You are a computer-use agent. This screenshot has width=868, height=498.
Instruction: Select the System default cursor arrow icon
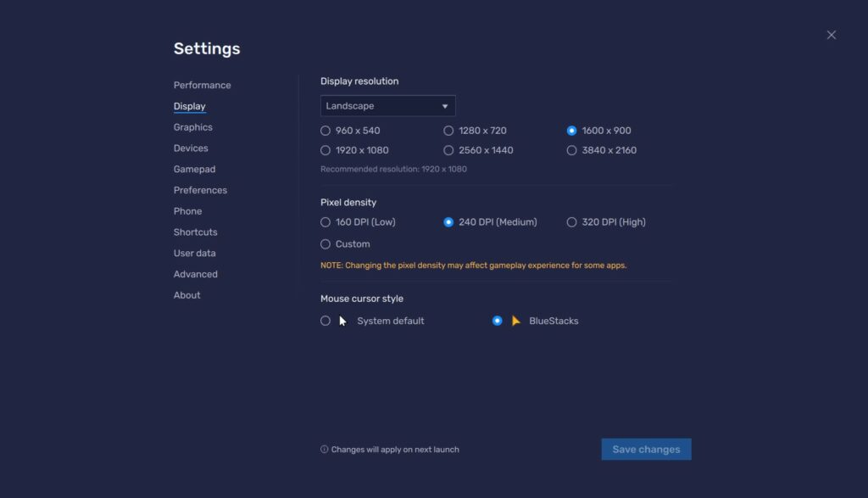pyautogui.click(x=341, y=321)
